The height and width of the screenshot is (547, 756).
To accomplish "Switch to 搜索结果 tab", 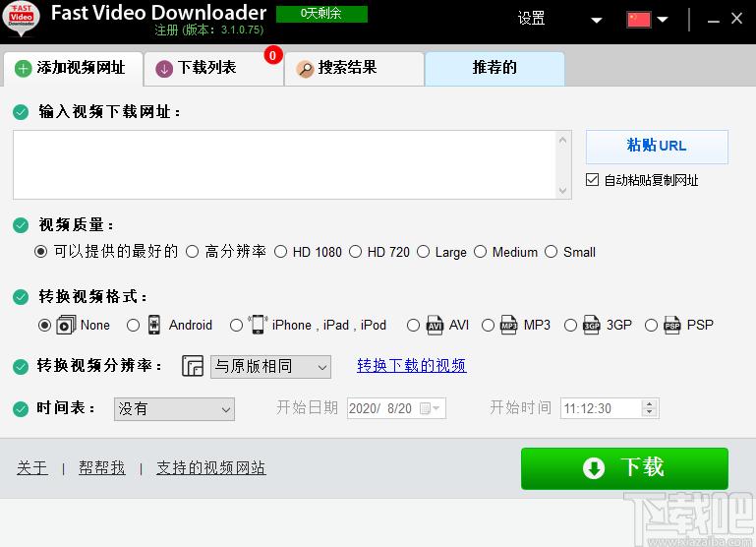I will click(x=354, y=69).
